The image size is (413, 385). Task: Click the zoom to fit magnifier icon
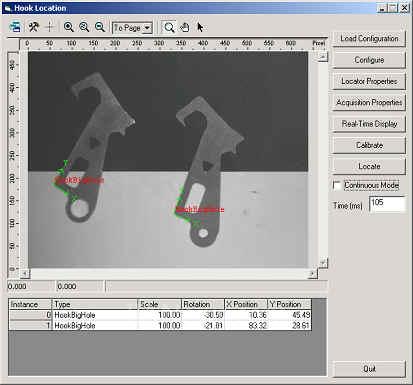pos(84,27)
